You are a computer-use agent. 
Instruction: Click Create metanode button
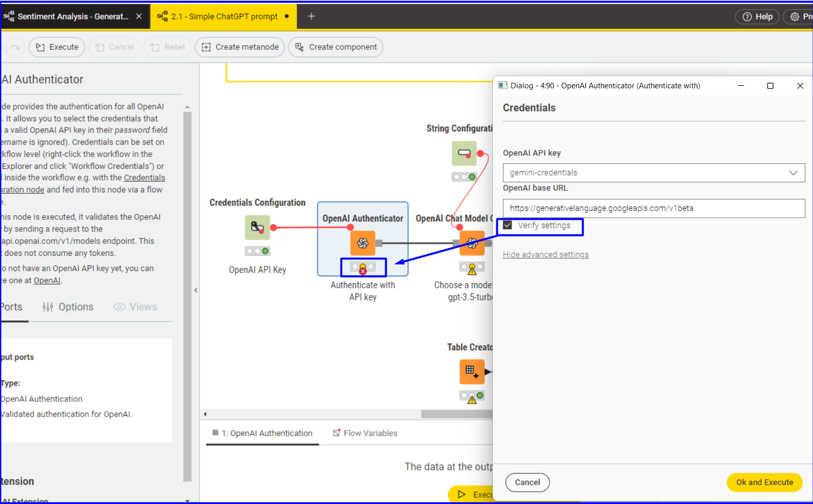[240, 47]
